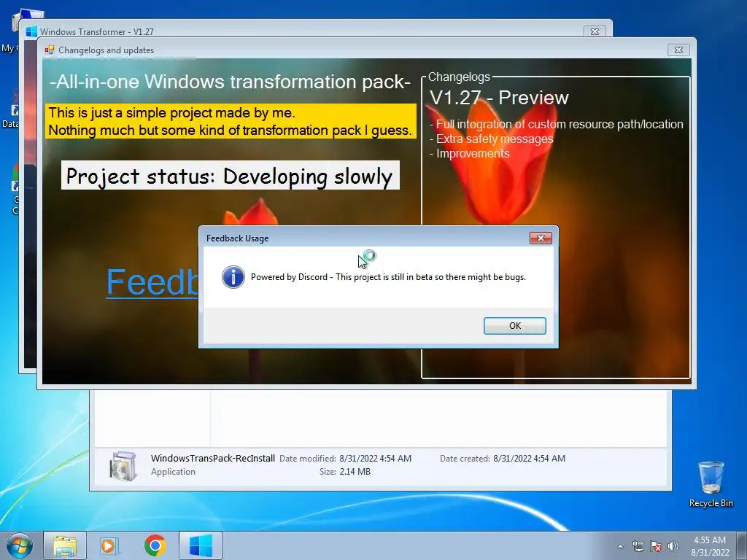Click the 'Project status: Developing slowly' label
Image resolution: width=747 pixels, height=560 pixels.
tap(230, 175)
